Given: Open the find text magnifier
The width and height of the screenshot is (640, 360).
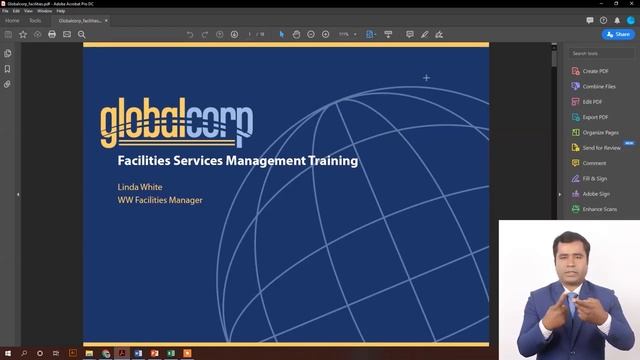Looking at the screenshot, I should [82, 35].
